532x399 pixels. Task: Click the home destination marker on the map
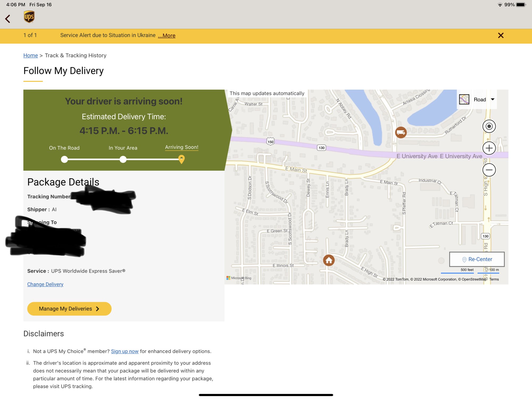(329, 260)
